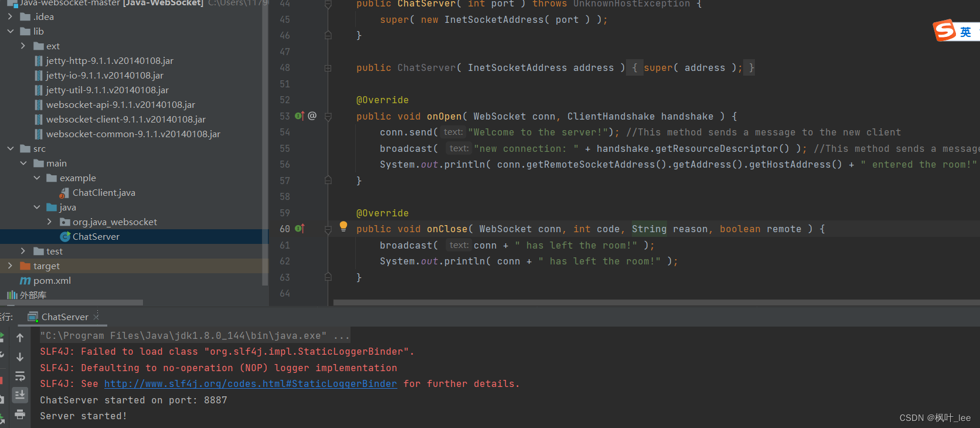
Task: Toggle scroll-to-end in the run console
Action: coord(20,395)
